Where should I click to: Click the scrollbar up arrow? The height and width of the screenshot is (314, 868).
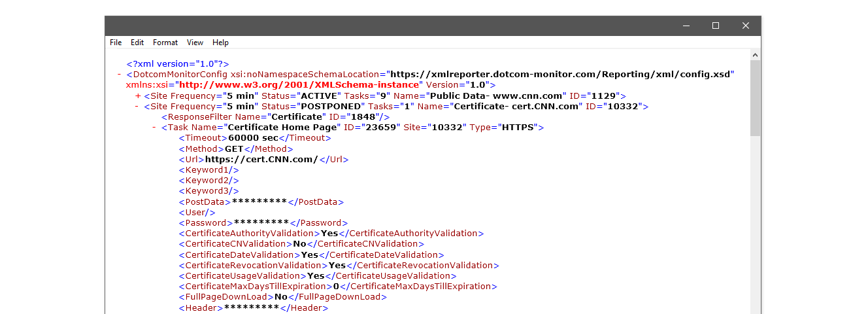(x=756, y=56)
